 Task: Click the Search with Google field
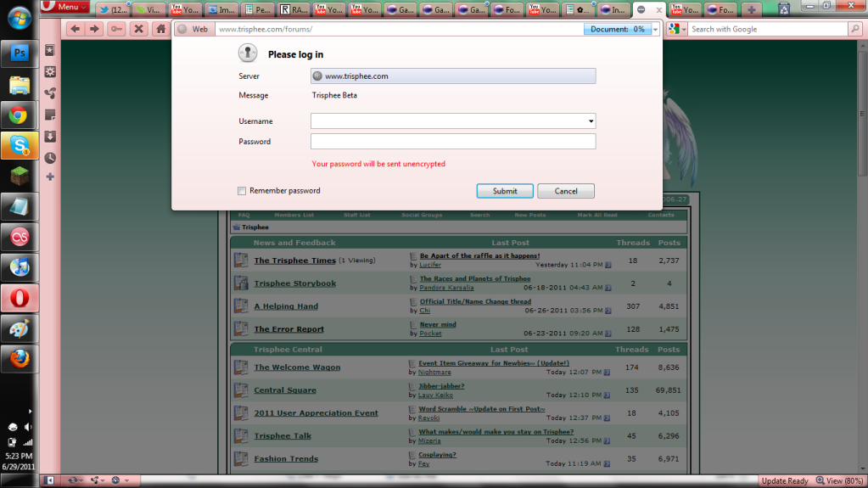(769, 30)
